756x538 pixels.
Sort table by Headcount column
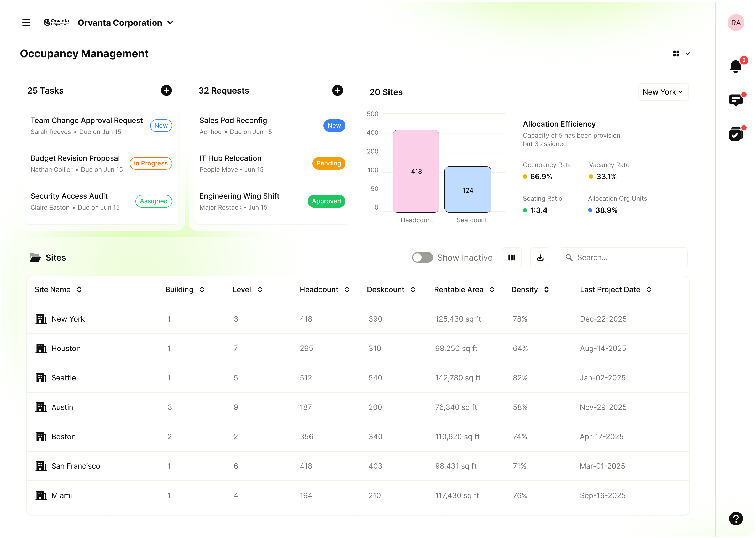[x=346, y=289]
